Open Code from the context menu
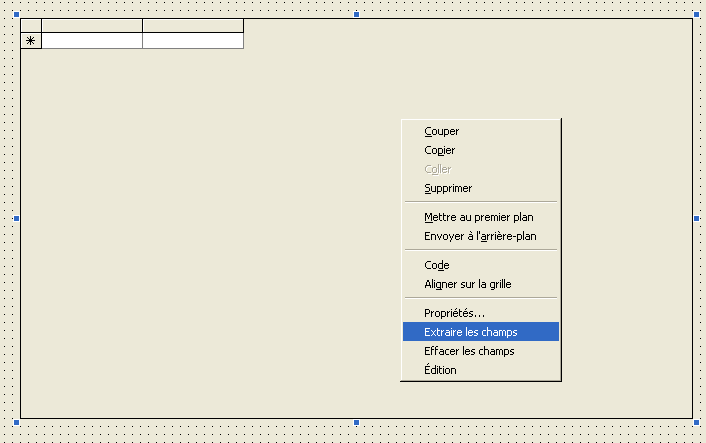This screenshot has width=706, height=443. [x=437, y=265]
